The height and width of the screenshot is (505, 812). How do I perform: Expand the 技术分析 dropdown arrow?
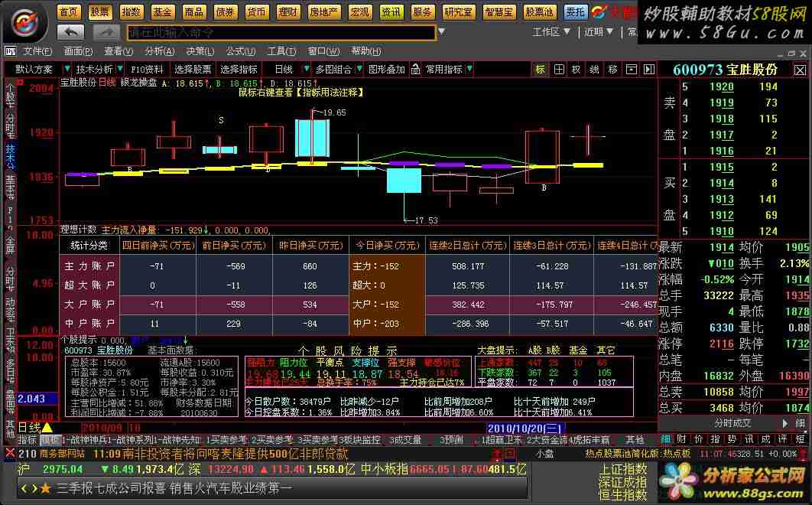(x=120, y=68)
